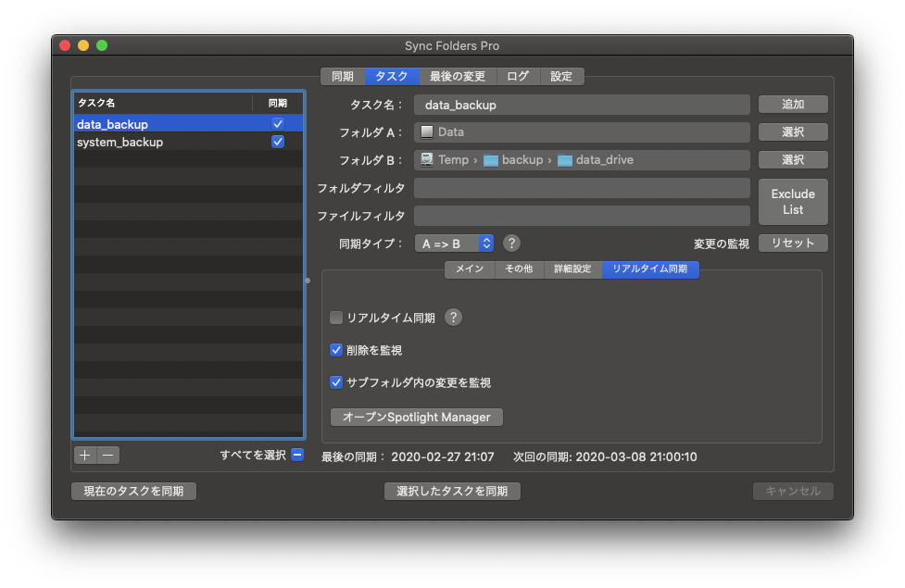
Task: Click the 追加 button
Action: (793, 105)
